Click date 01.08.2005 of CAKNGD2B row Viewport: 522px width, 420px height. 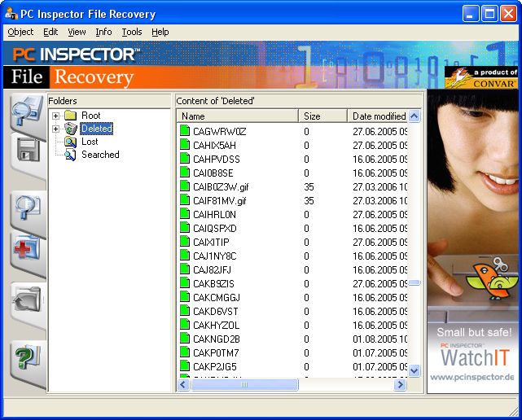(x=375, y=339)
